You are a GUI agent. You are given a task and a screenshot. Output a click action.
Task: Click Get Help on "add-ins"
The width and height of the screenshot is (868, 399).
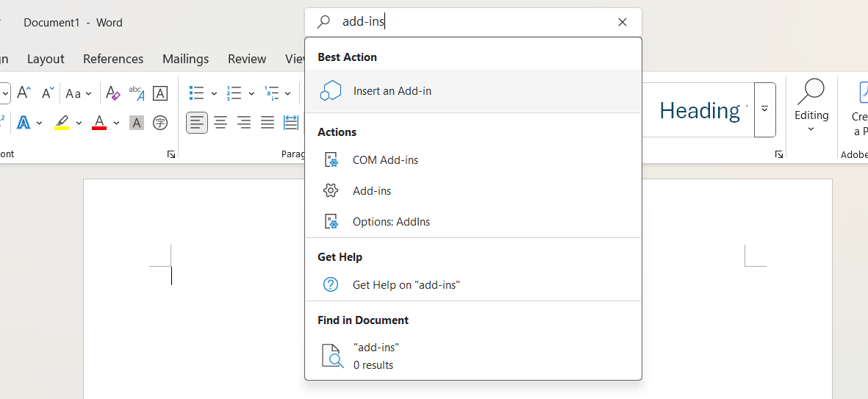pos(406,285)
